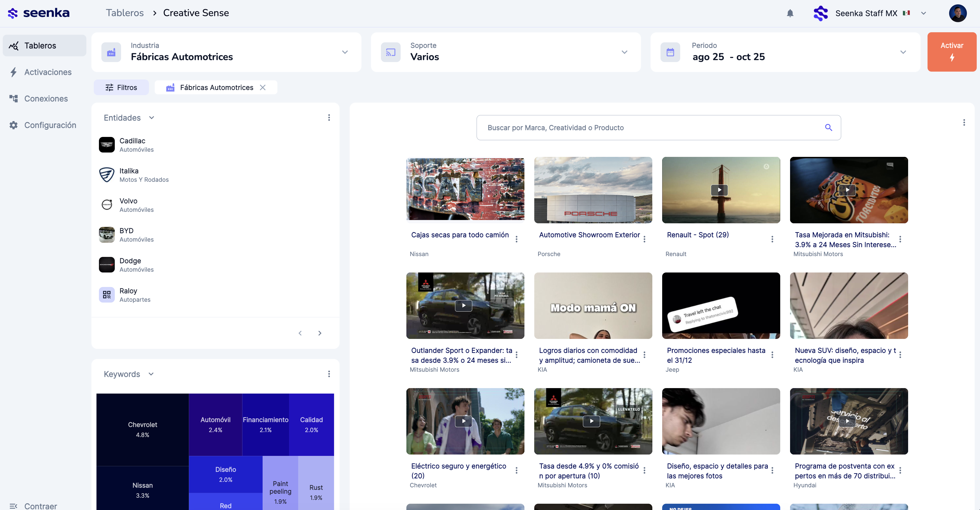Screen dimensions: 980x510
Task: Open the Filtros button
Action: (x=121, y=87)
